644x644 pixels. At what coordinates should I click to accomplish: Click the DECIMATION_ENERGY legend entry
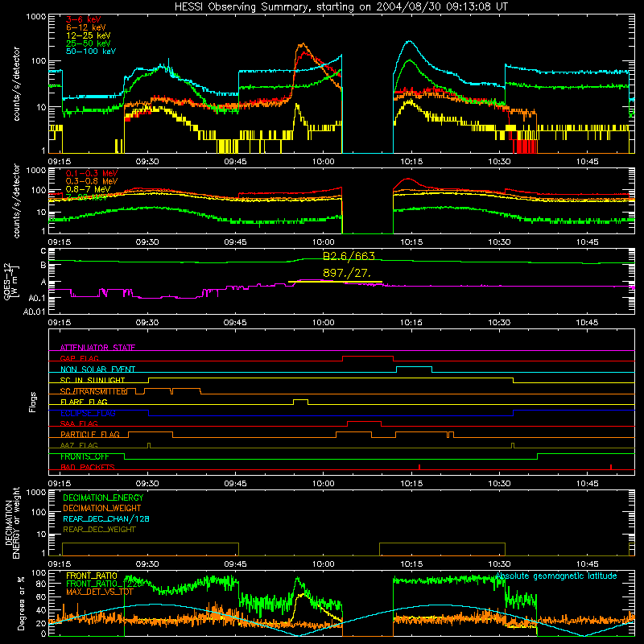tap(103, 497)
